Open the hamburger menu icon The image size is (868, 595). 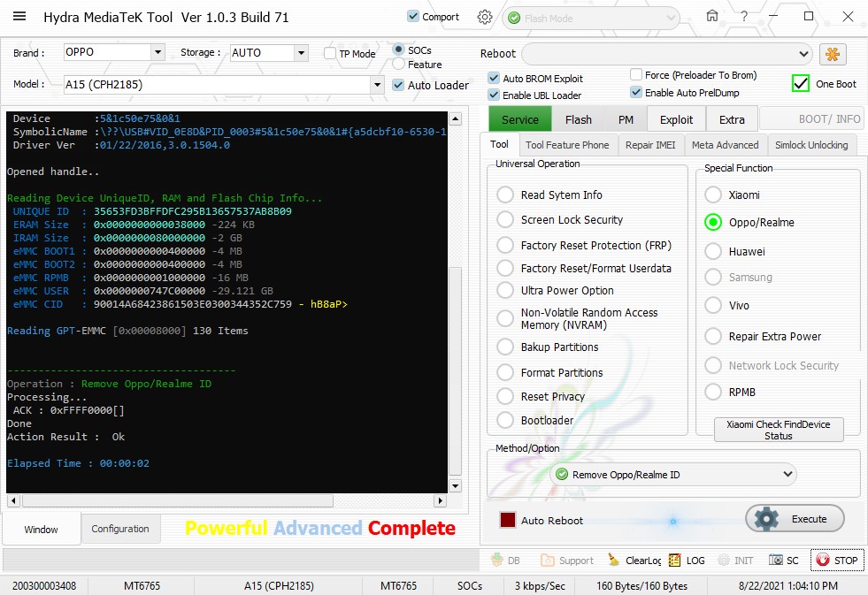(19, 16)
